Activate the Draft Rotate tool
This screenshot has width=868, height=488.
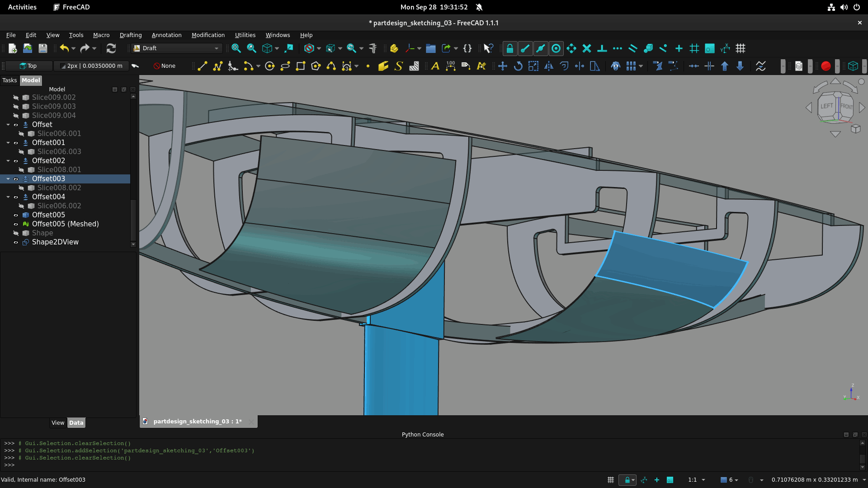coord(518,66)
